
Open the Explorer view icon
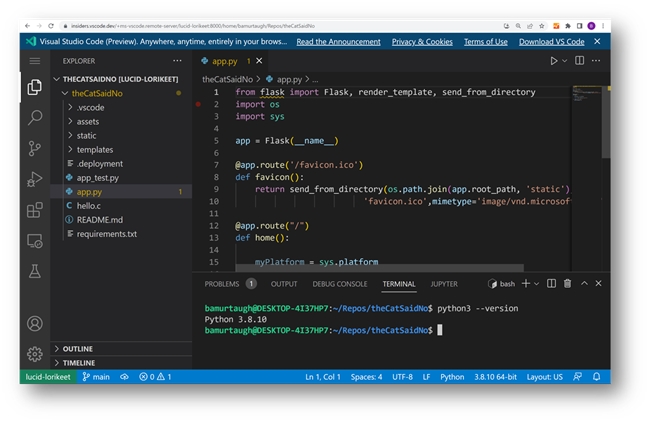tap(35, 87)
